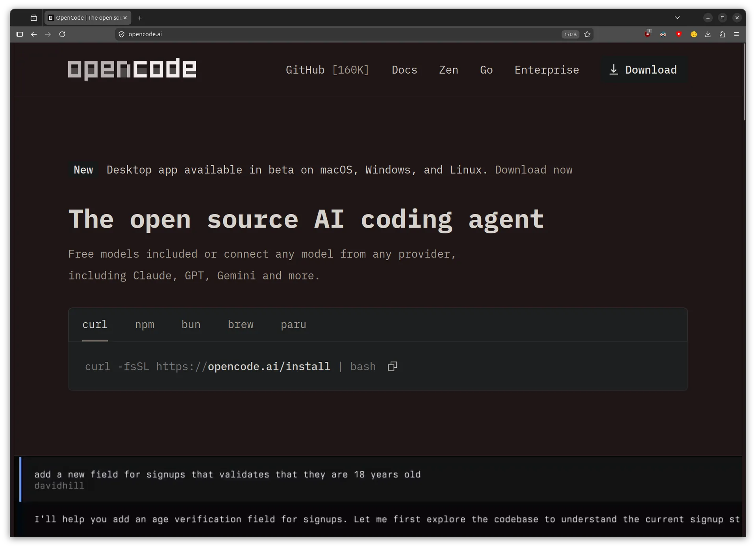This screenshot has height=548, width=756.
Task: Select the npm install tab
Action: click(145, 324)
